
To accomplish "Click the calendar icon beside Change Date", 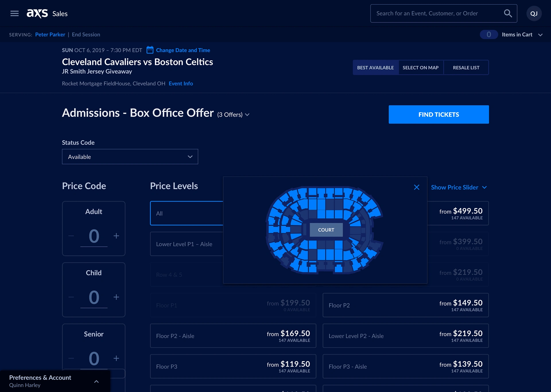I will [x=150, y=50].
